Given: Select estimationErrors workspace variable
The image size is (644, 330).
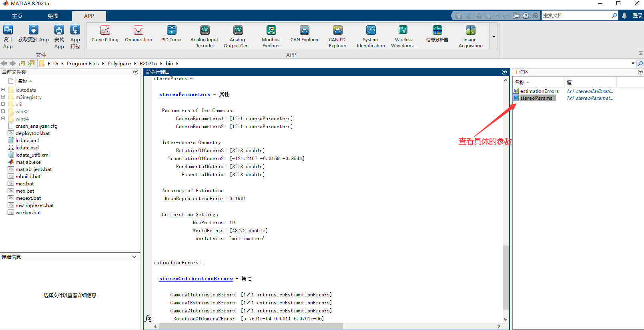Looking at the screenshot, I should [x=539, y=91].
